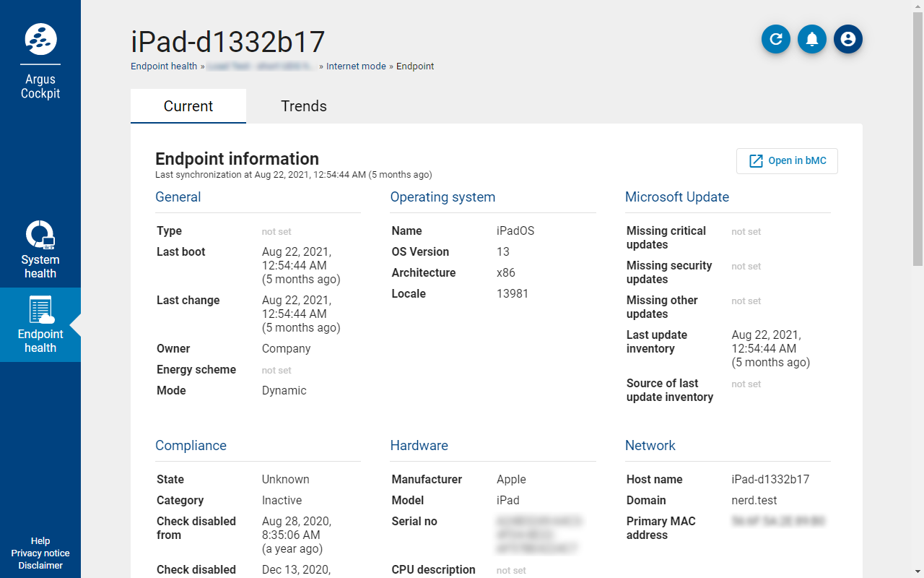
Task: Click the Open in bMC button
Action: [787, 161]
